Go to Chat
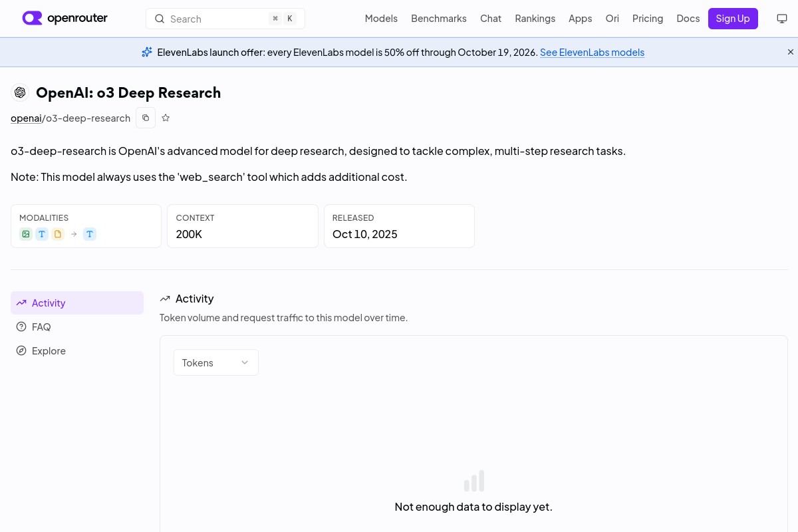 pyautogui.click(x=491, y=19)
